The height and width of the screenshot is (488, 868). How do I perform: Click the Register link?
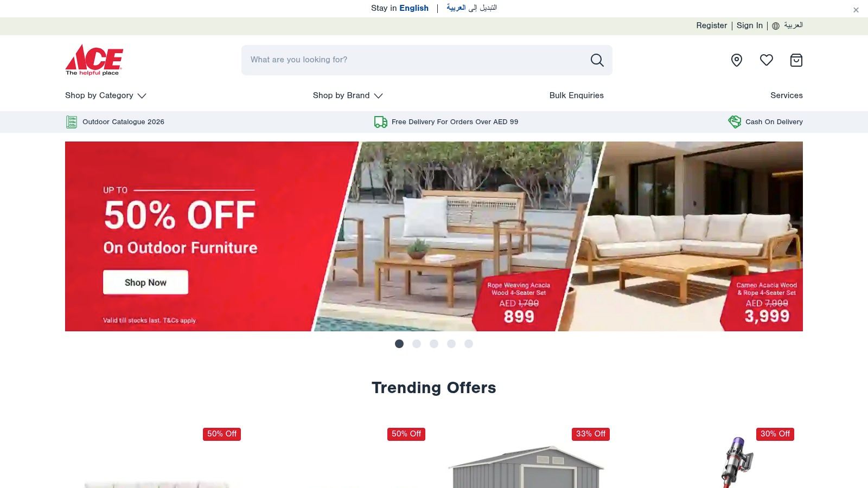coord(711,25)
